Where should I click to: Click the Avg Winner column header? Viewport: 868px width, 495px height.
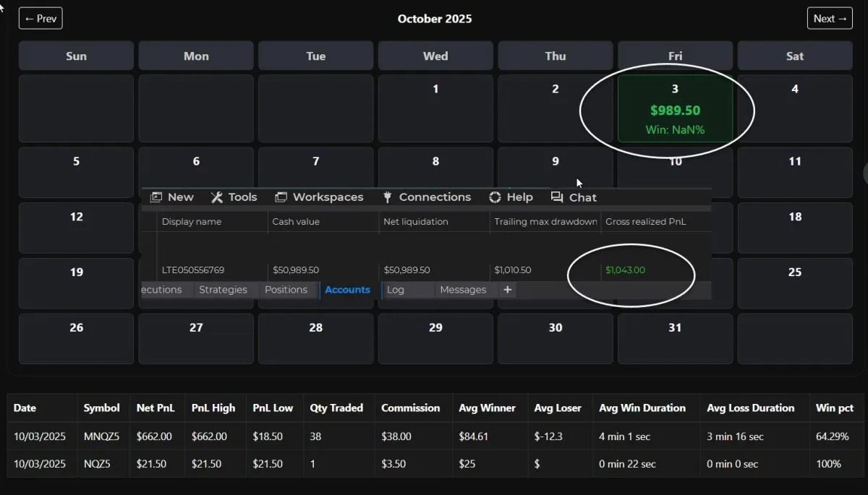pos(488,408)
